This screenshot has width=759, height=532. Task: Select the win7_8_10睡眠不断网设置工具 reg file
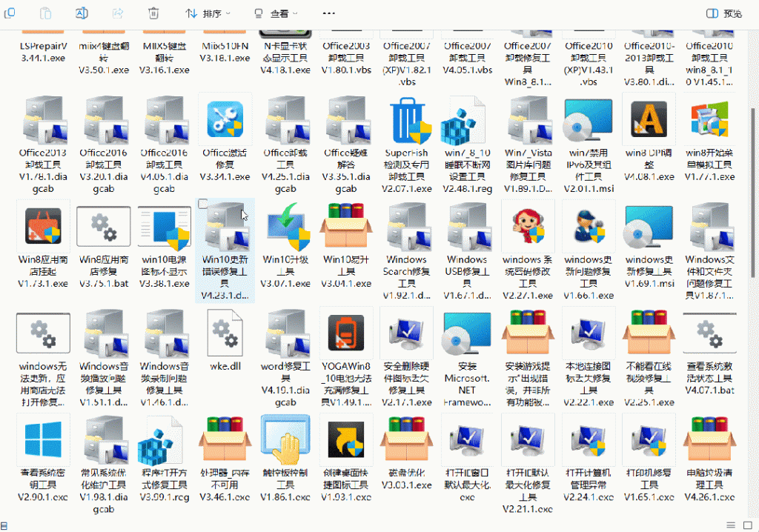[x=463, y=121]
